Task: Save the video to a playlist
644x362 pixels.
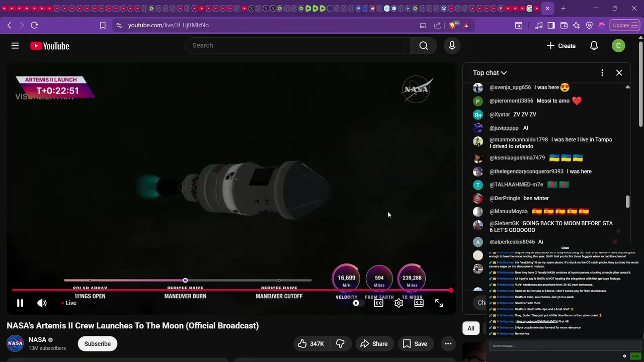Action: click(x=415, y=344)
